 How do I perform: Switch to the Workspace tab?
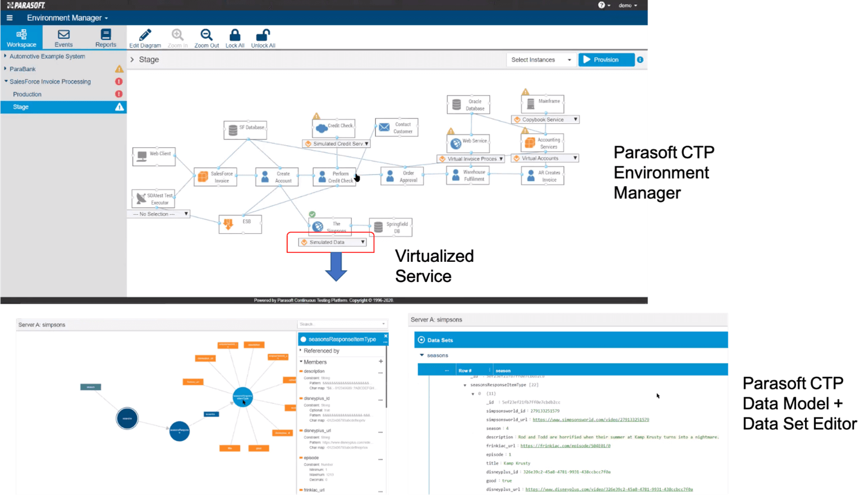pos(21,38)
